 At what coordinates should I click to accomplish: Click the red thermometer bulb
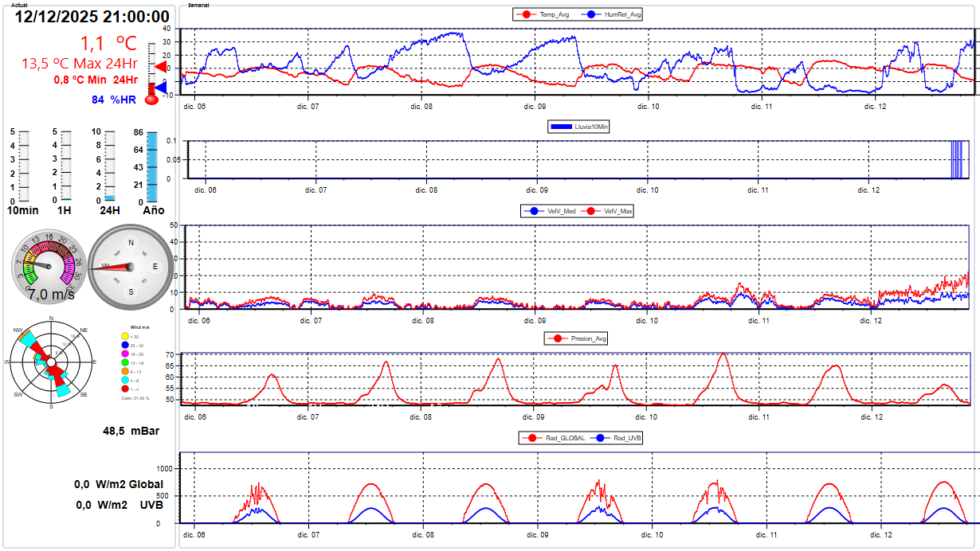click(151, 99)
